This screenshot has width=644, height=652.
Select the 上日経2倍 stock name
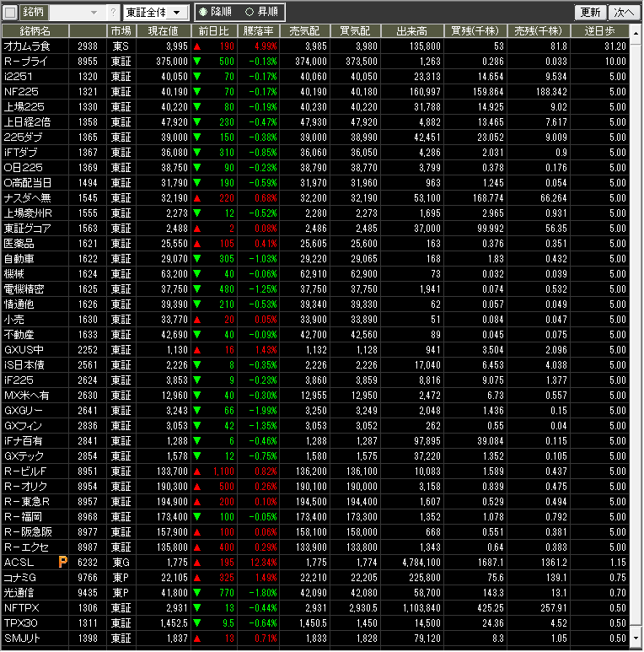pyautogui.click(x=27, y=121)
